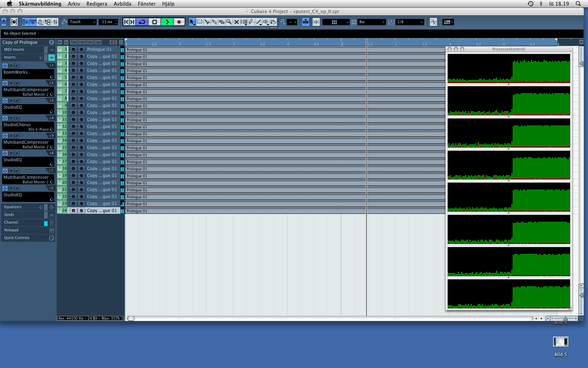Screen dimensions: 588x368
Task: Open RoomWorks insert editor (e button)
Action: (x=17, y=66)
